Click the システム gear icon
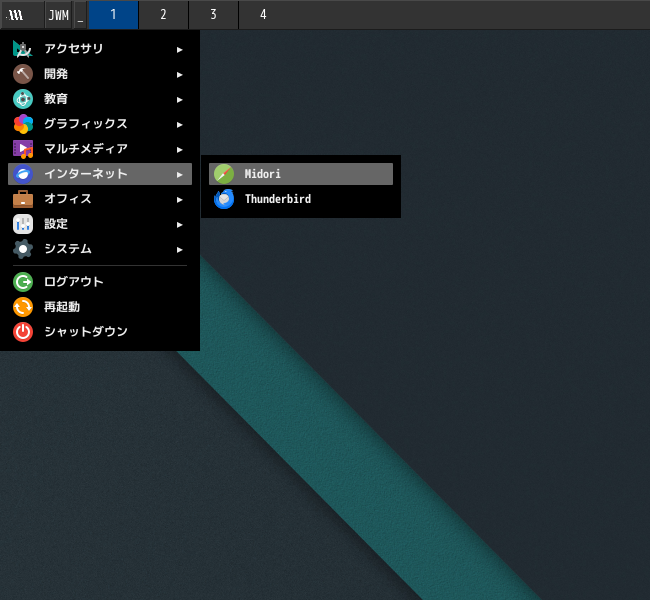 click(23, 249)
